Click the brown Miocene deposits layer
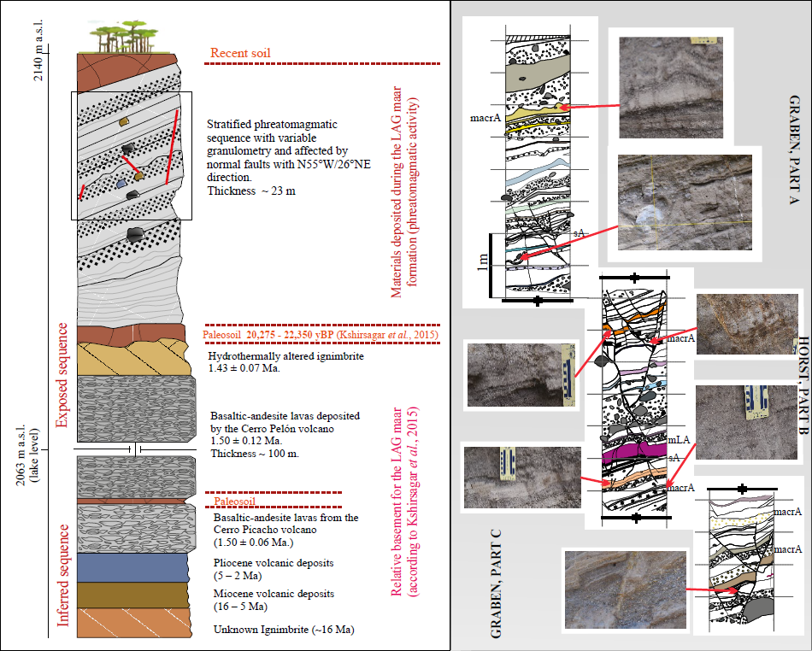The image size is (812, 651). coord(132,595)
